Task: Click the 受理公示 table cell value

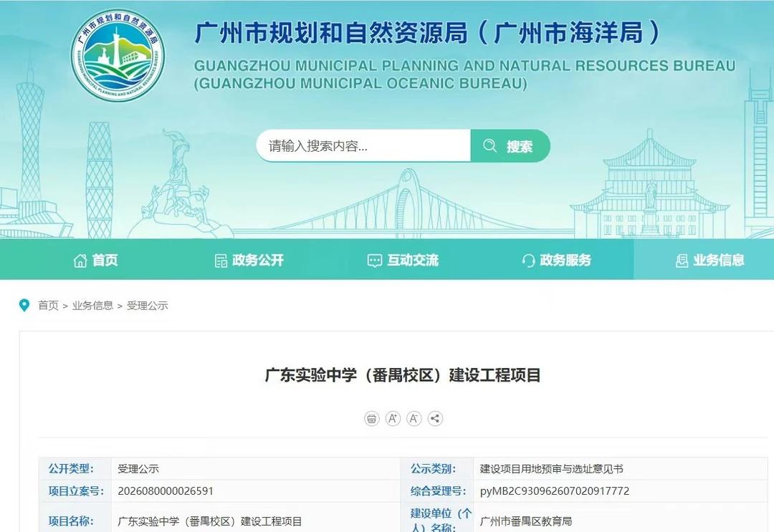Action: point(138,468)
